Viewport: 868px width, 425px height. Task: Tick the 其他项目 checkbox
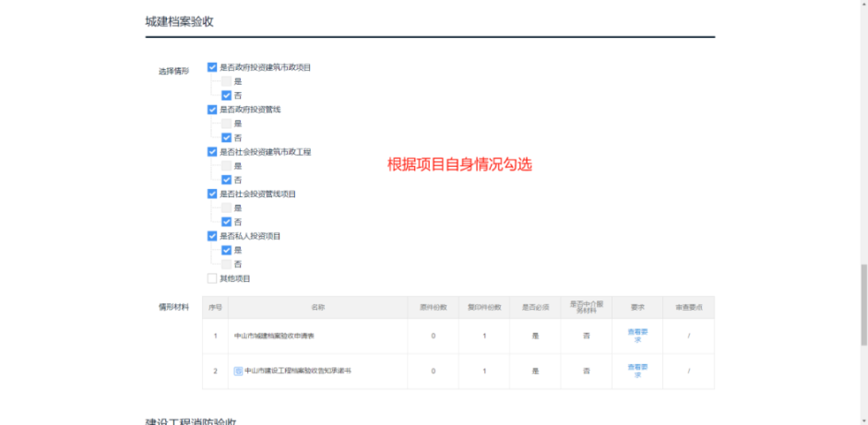click(x=212, y=278)
